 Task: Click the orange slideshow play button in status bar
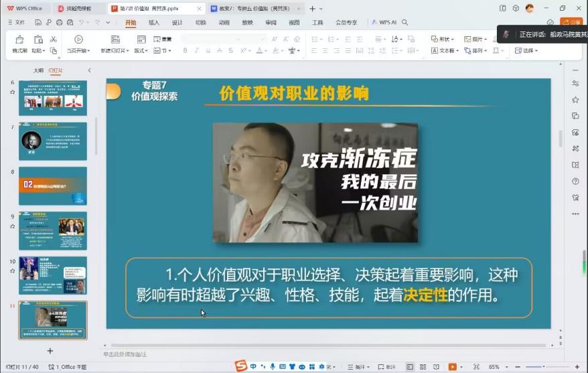(453, 367)
